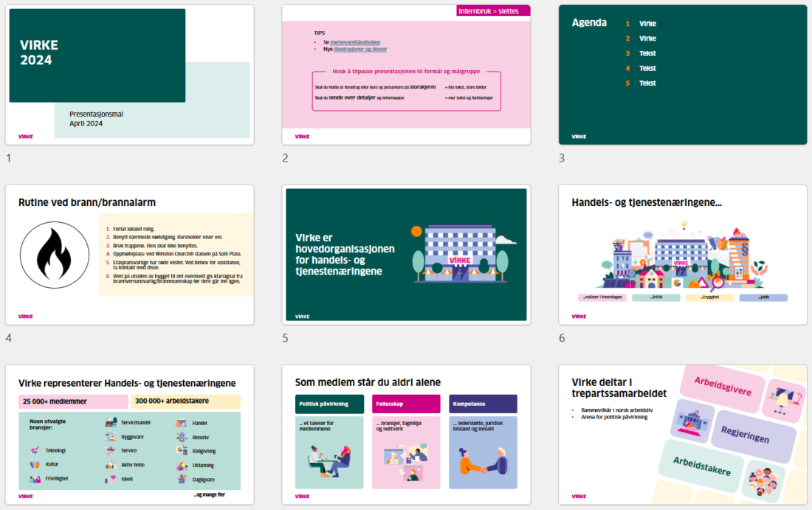This screenshot has width=812, height=510.
Task: Click the VIRKE logo on the Agenda slide
Action: coord(579,137)
